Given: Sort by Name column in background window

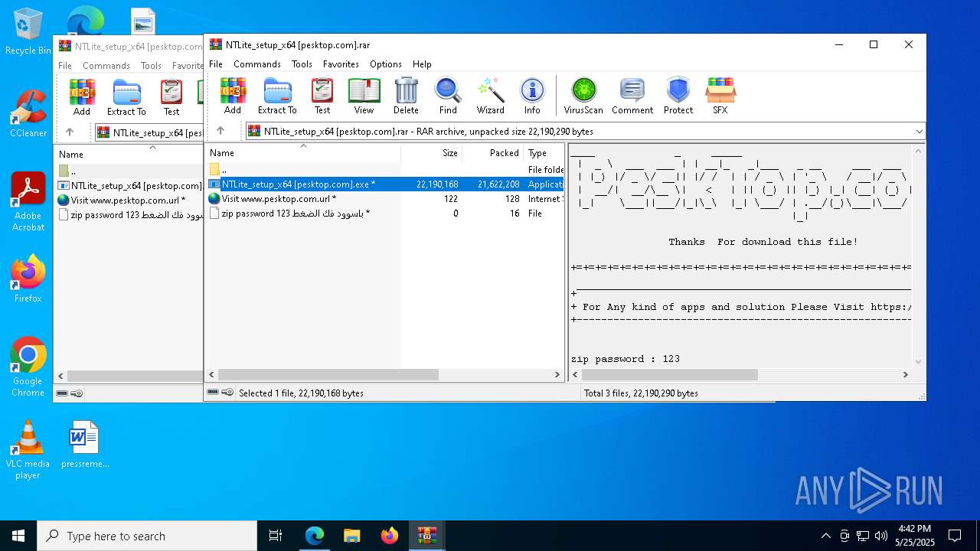Looking at the screenshot, I should pyautogui.click(x=129, y=154).
